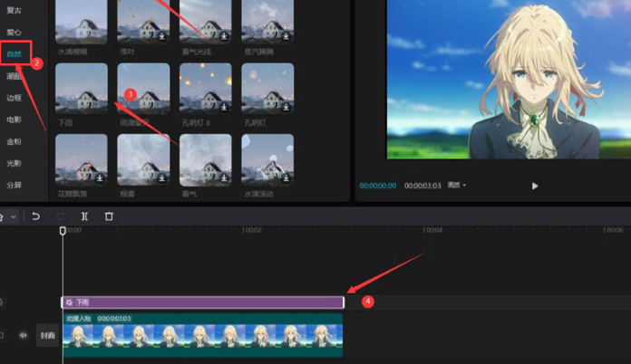Undo the last edit
This screenshot has width=631, height=364.
[36, 216]
